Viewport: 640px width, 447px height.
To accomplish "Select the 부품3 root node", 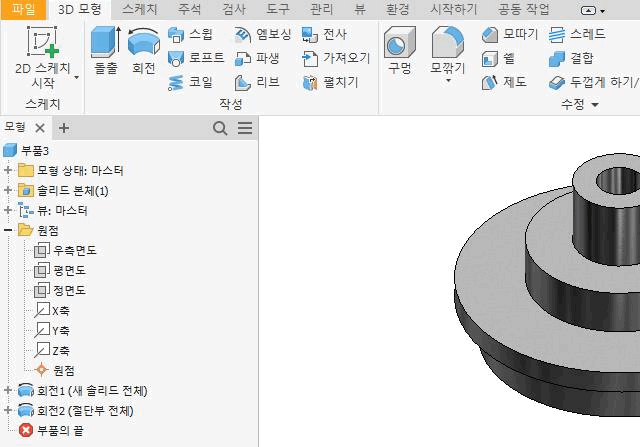I will click(x=26, y=151).
